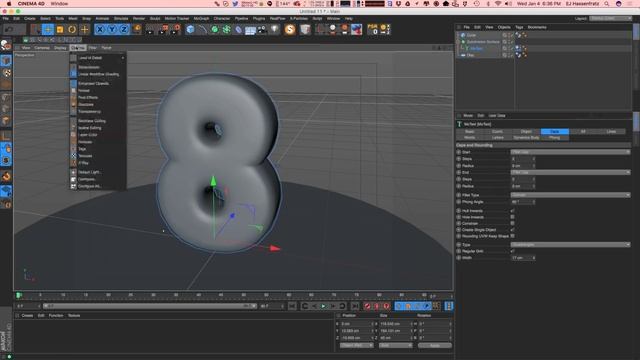Click the Camera object icon
The height and width of the screenshot is (360, 640).
point(262,29)
